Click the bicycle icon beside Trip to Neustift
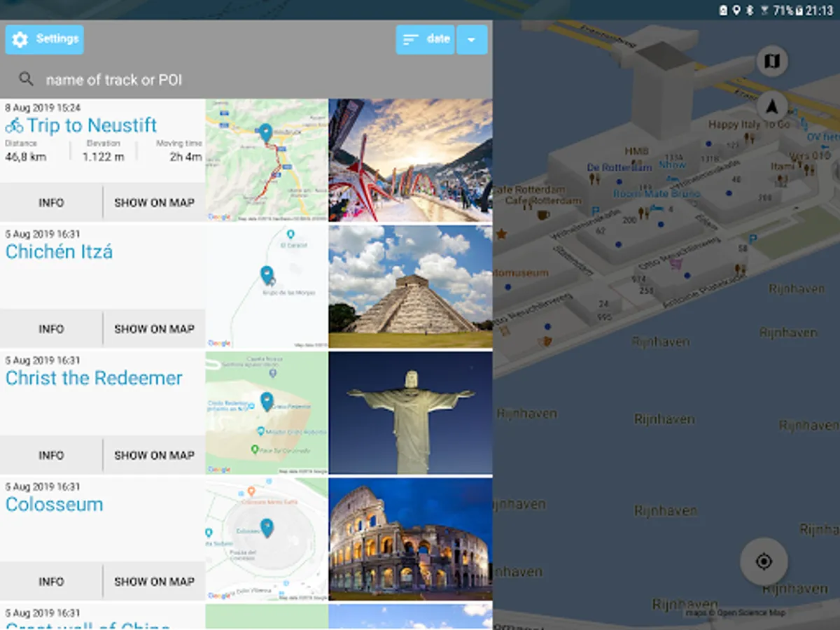This screenshot has height=630, width=840. coord(15,126)
